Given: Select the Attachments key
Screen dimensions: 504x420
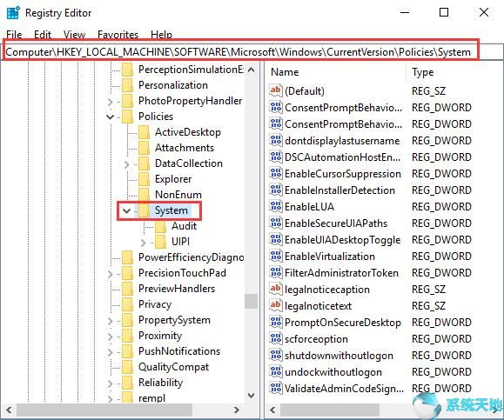Looking at the screenshot, I should [185, 148].
